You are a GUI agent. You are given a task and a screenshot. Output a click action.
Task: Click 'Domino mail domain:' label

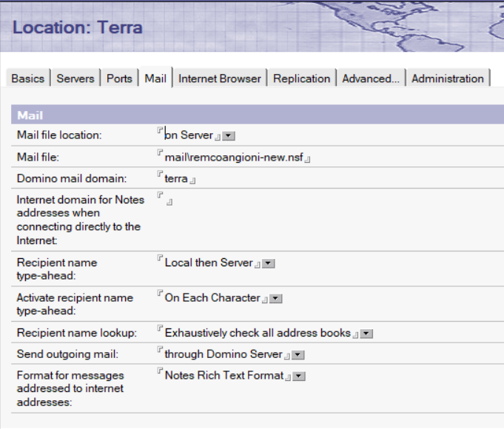tap(72, 178)
